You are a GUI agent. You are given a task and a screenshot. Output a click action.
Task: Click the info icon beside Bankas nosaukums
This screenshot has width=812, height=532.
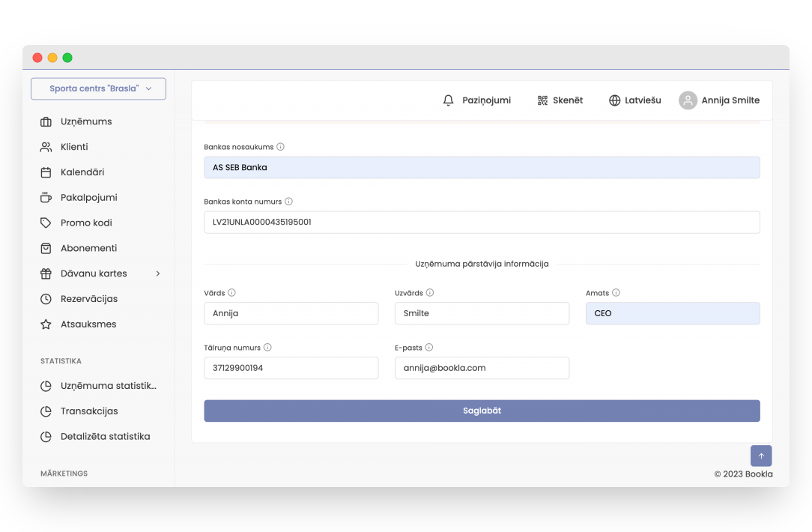pos(281,147)
